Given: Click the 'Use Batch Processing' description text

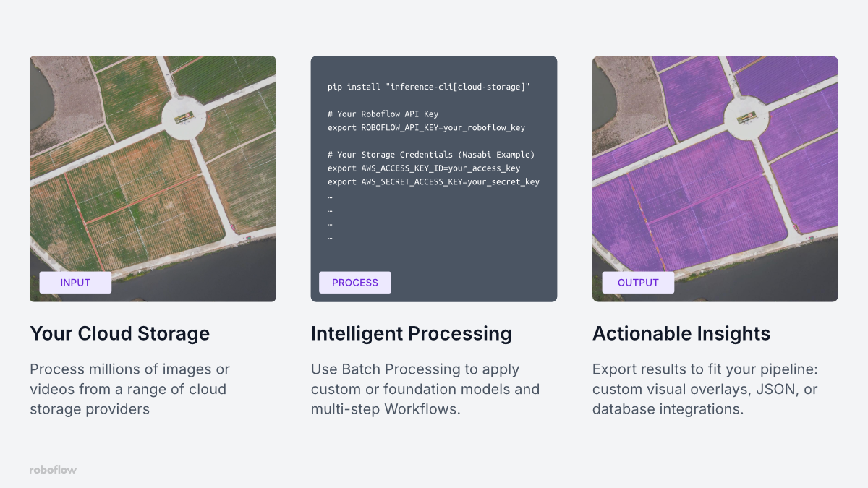Looking at the screenshot, I should (425, 389).
